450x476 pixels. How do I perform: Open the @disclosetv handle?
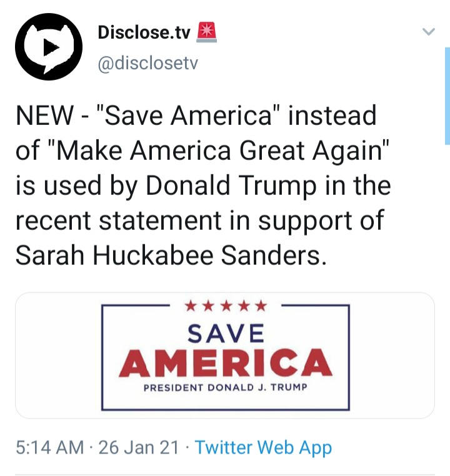tap(148, 63)
